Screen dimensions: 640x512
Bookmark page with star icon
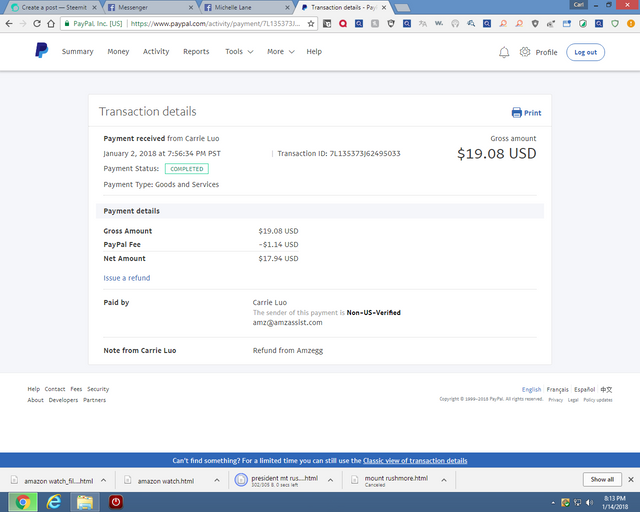point(311,24)
